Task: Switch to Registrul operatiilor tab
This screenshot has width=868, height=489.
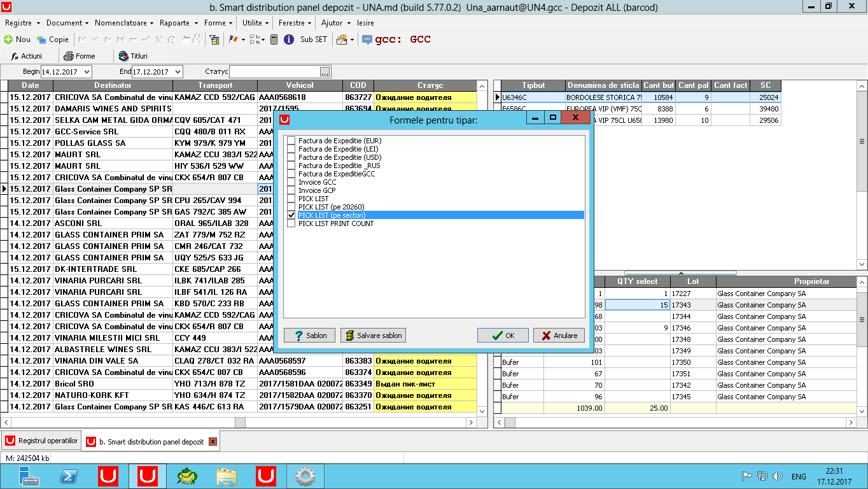Action: pos(42,441)
